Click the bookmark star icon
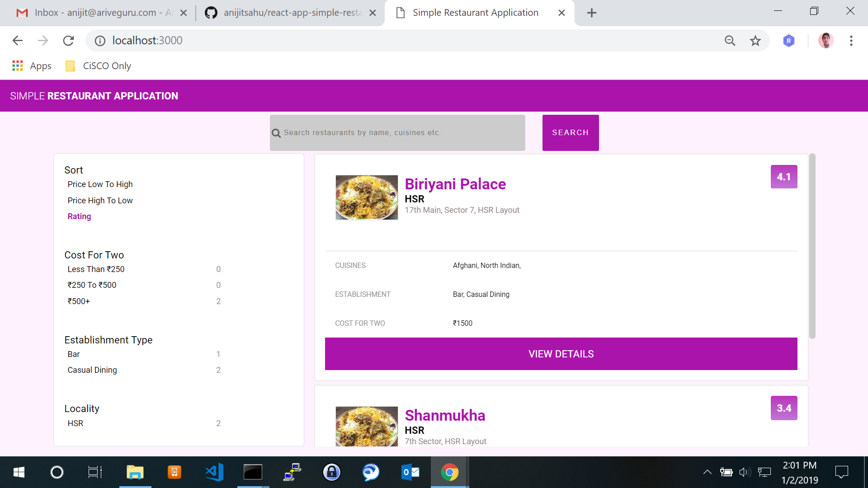The image size is (868, 488). pyautogui.click(x=755, y=41)
